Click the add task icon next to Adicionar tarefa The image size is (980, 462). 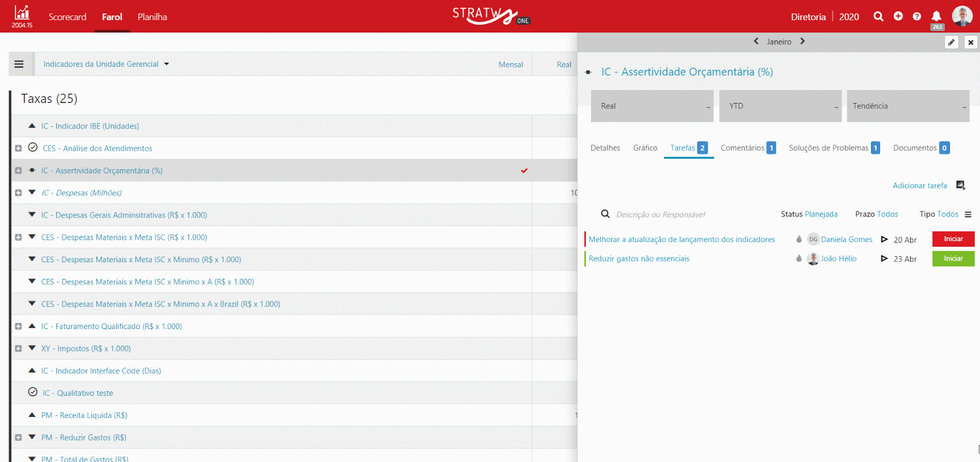tap(960, 185)
